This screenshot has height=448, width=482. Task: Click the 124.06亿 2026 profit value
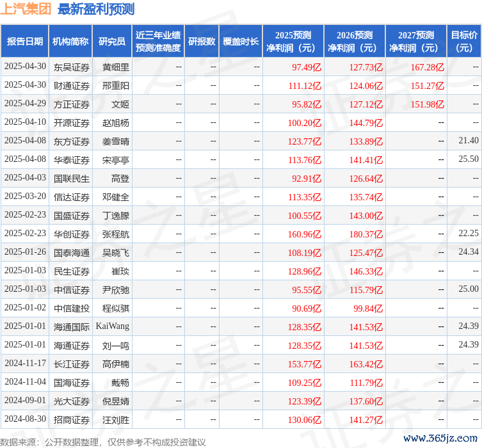[366, 86]
